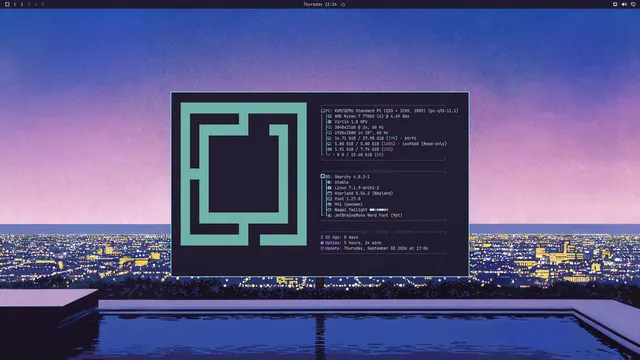Click the Uptime value 5 hours, 24 mins
640x360 pixels.
[362, 242]
